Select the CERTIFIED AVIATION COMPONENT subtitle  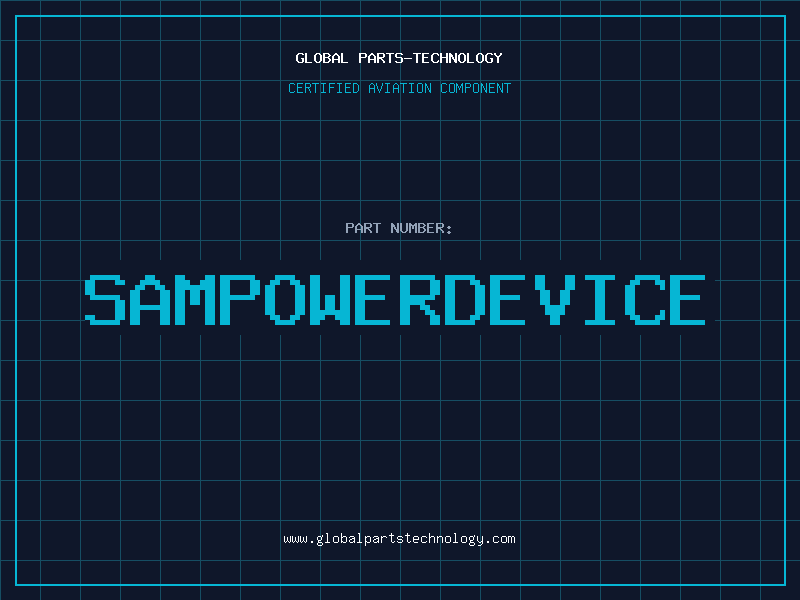pyautogui.click(x=399, y=88)
